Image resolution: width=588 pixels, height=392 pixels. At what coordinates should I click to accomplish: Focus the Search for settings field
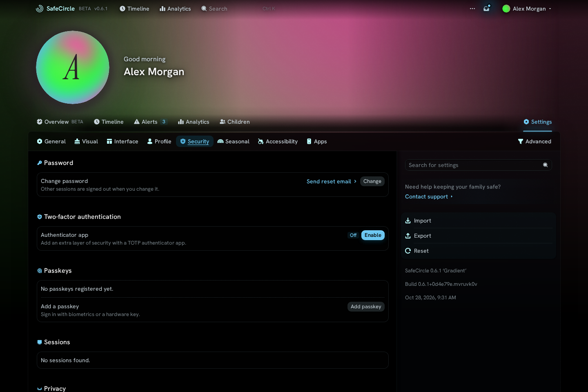click(479, 165)
